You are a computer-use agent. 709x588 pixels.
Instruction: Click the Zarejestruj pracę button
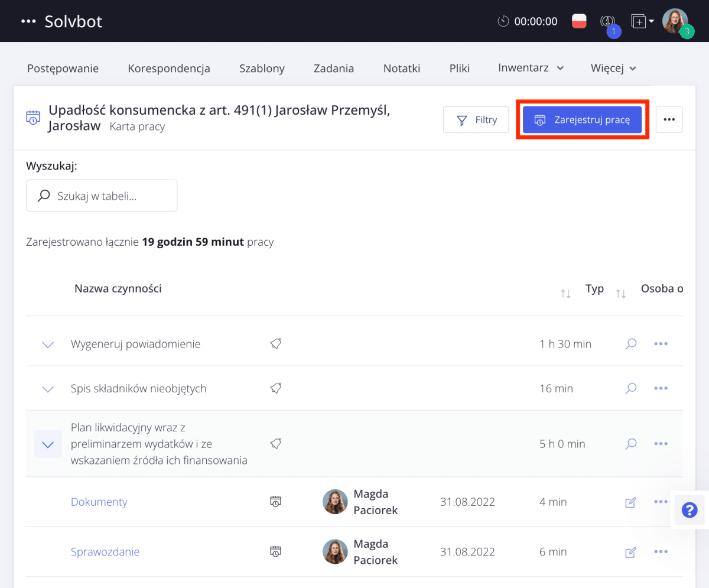(582, 120)
